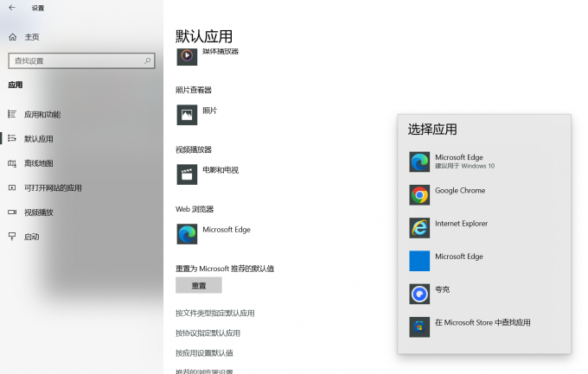The width and height of the screenshot is (588, 374).
Task: Click the 视频播放 camera icon
Action: pos(12,212)
